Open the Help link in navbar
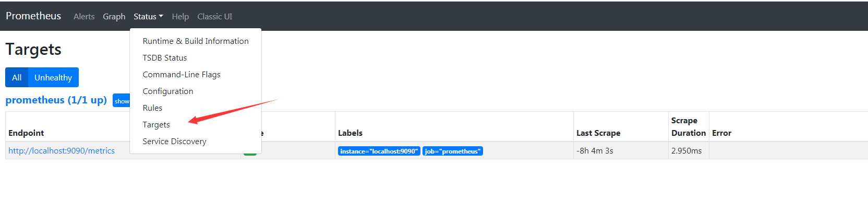This screenshot has width=868, height=223. [x=180, y=16]
